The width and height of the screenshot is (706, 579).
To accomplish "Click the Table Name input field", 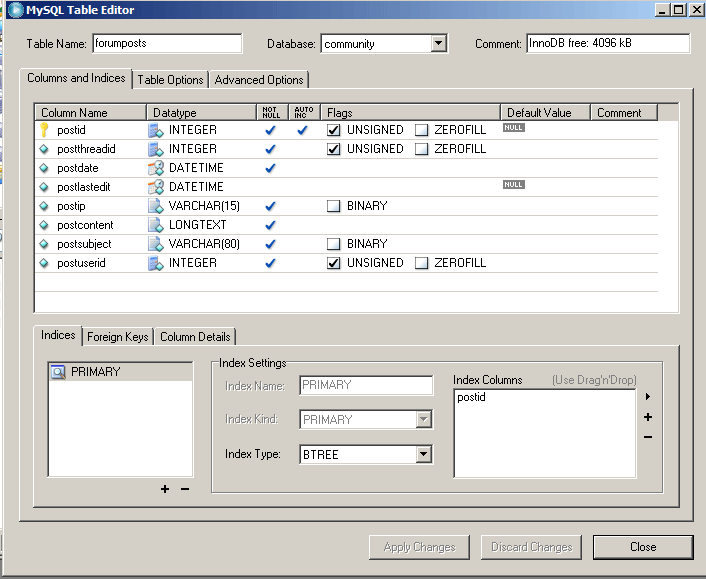I will 167,43.
